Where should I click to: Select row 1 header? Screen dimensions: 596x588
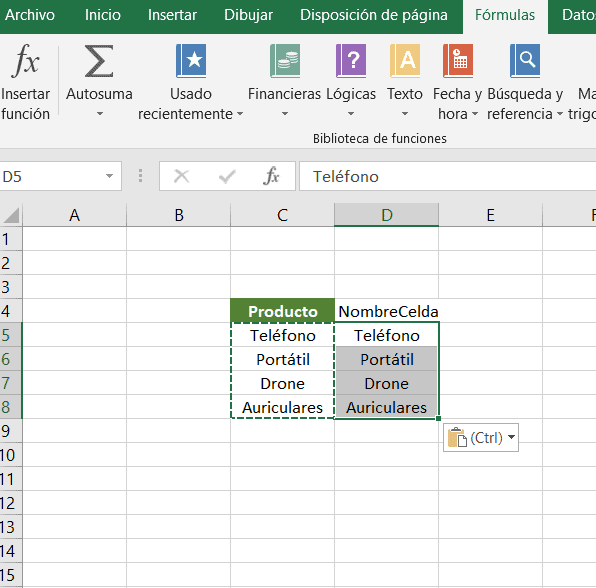pos(11,239)
